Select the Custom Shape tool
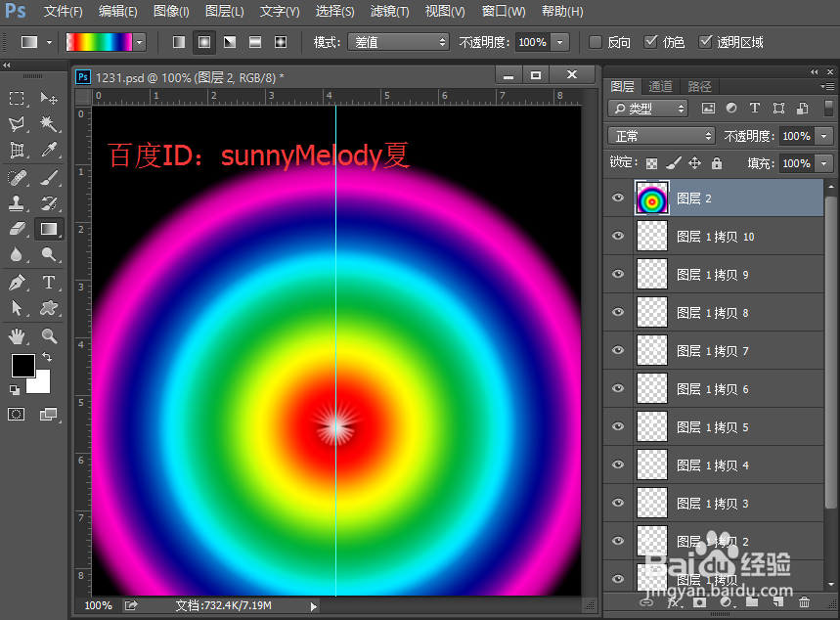840x620 pixels. tap(49, 308)
